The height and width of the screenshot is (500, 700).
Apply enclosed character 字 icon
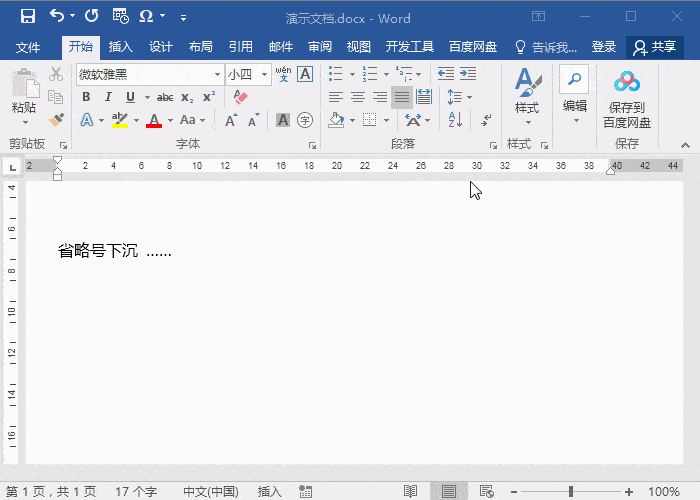point(305,120)
